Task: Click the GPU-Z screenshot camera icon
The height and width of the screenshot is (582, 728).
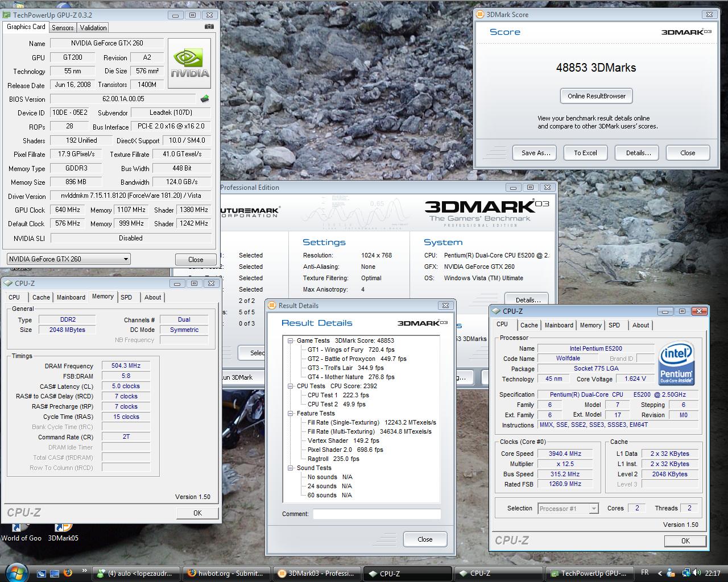Action: coord(209,27)
